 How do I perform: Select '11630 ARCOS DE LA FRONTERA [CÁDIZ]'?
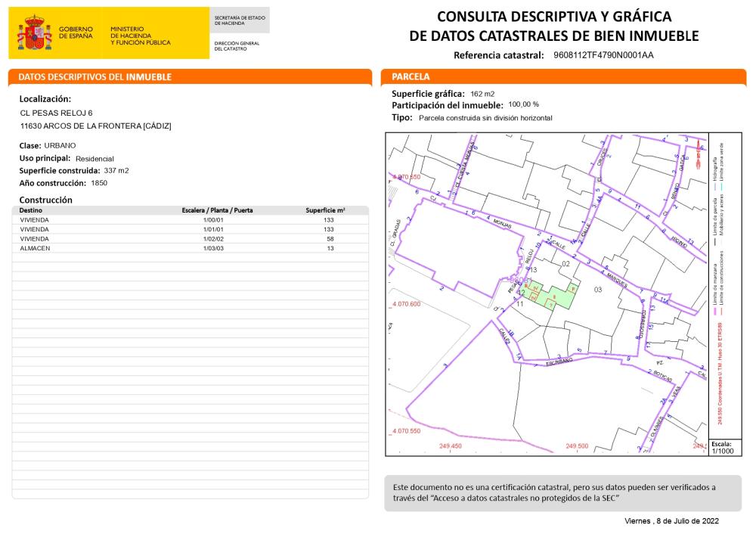[x=95, y=126]
